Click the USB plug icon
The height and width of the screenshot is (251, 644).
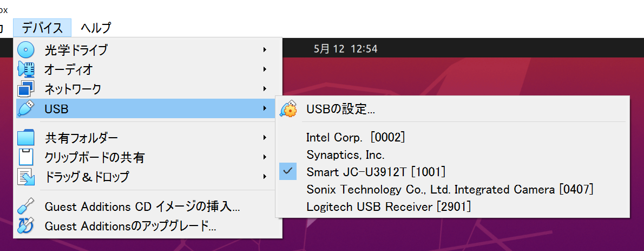[x=25, y=108]
